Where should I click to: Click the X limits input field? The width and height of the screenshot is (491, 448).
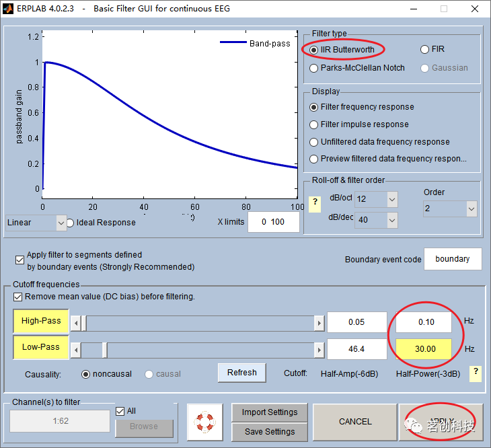[273, 222]
